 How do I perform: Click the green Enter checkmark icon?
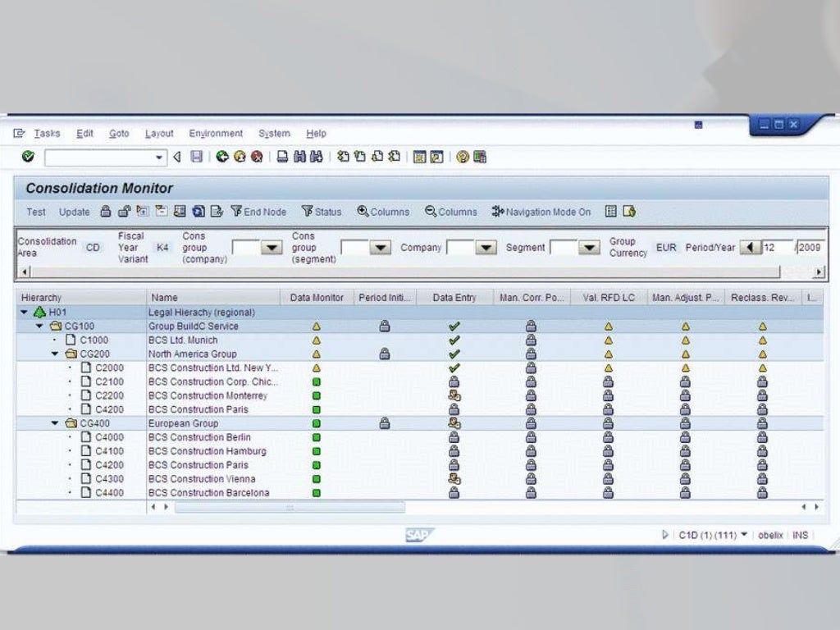(x=28, y=157)
